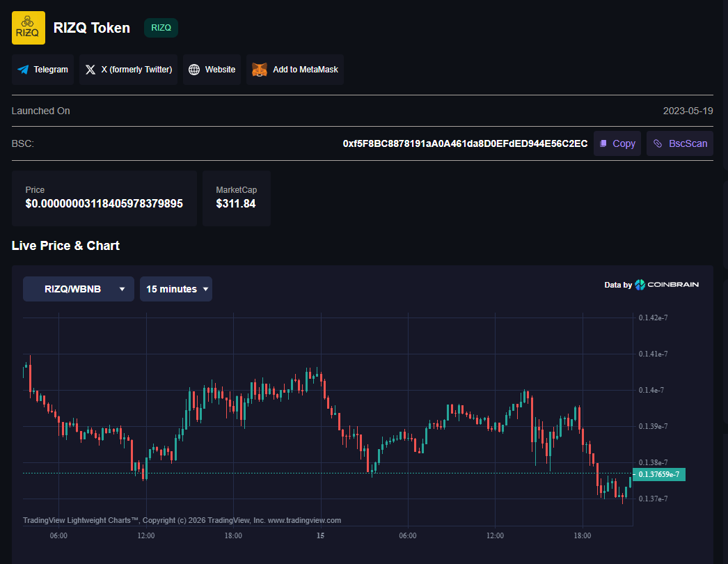Expand the 15 minutes timeframe dropdown

176,288
